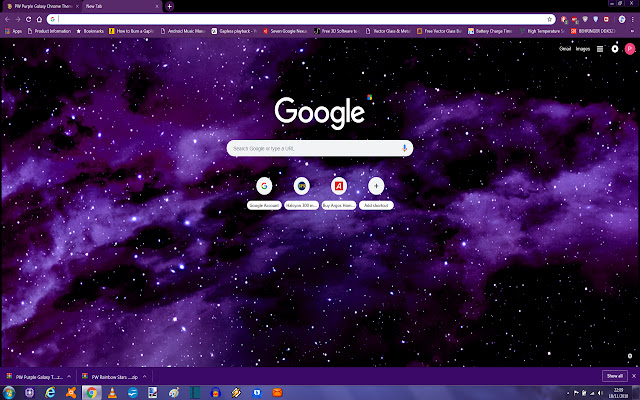Launch VLC media player from taskbar

[112, 393]
